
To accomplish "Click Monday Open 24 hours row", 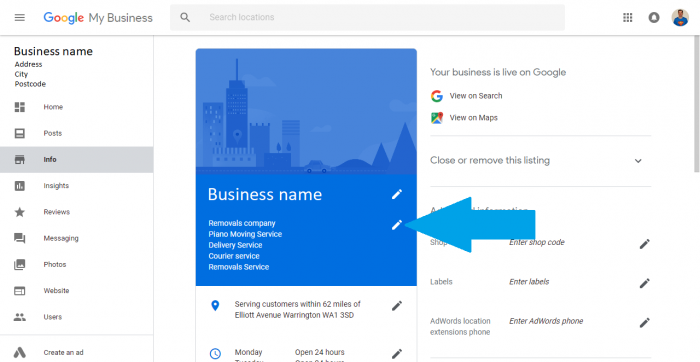I will pos(289,352).
